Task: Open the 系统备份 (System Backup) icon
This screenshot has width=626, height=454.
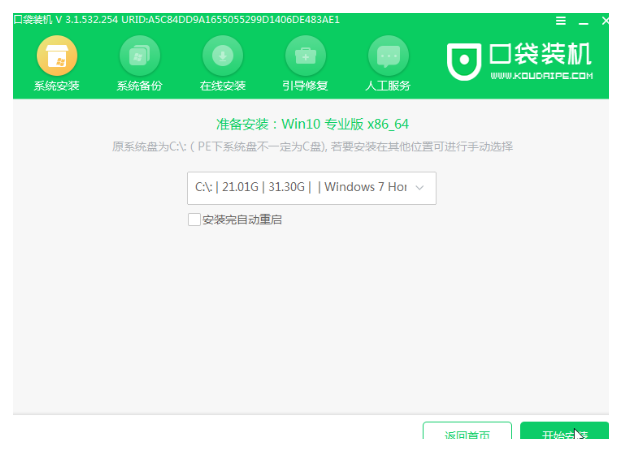Action: pyautogui.click(x=140, y=54)
